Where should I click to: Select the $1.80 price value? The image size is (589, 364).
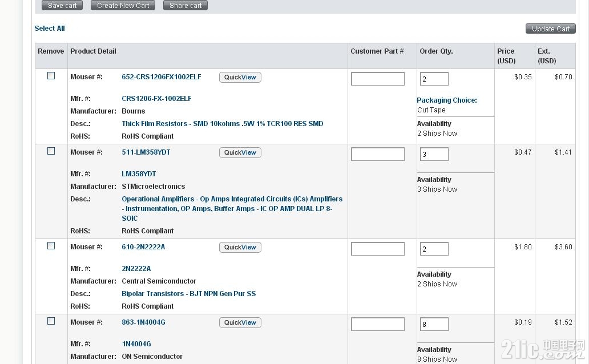523,247
